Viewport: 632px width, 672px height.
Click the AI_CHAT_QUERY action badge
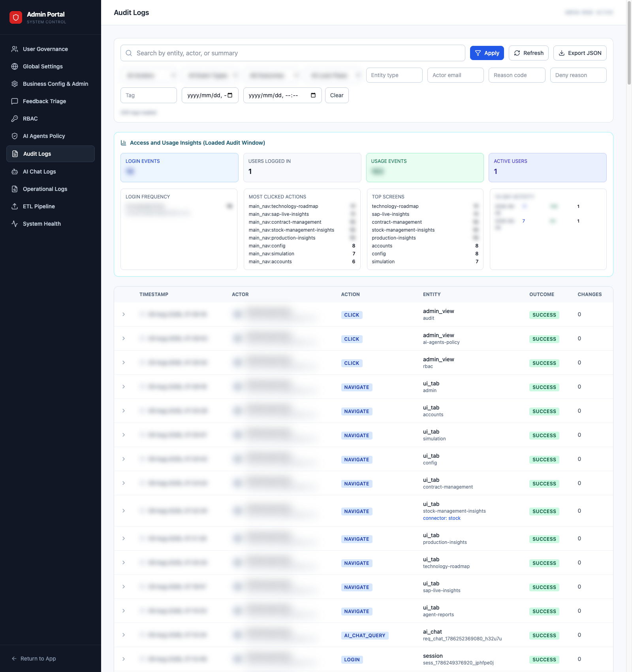click(365, 636)
